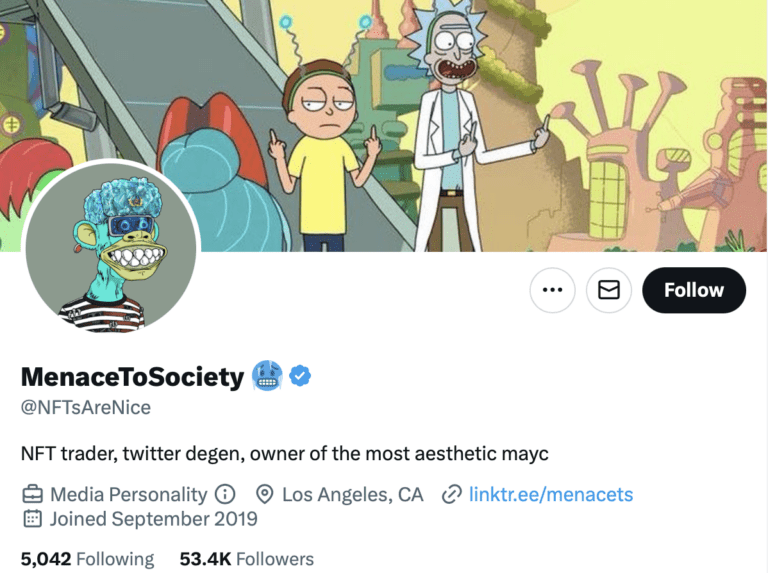The image size is (768, 573).
Task: Click the envelope message icon
Action: (x=608, y=290)
